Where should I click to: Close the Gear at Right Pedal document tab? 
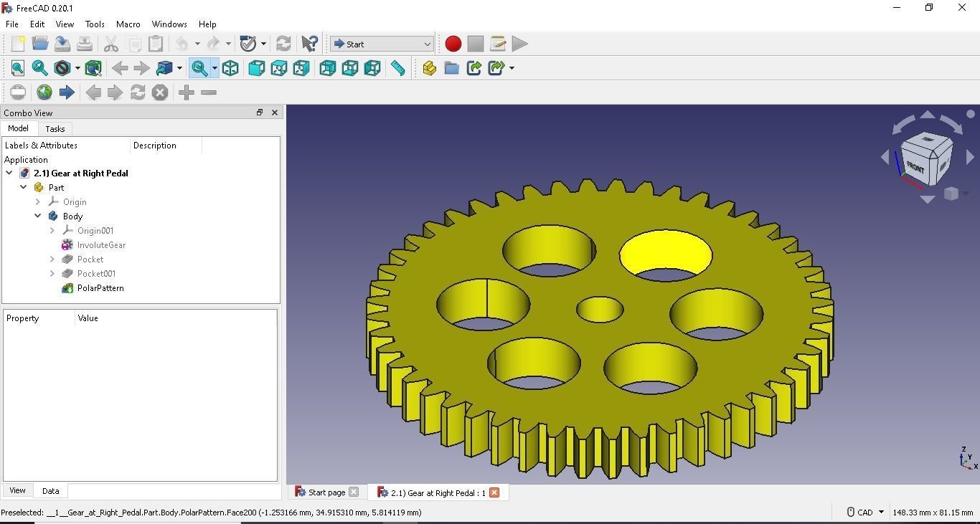pos(494,492)
